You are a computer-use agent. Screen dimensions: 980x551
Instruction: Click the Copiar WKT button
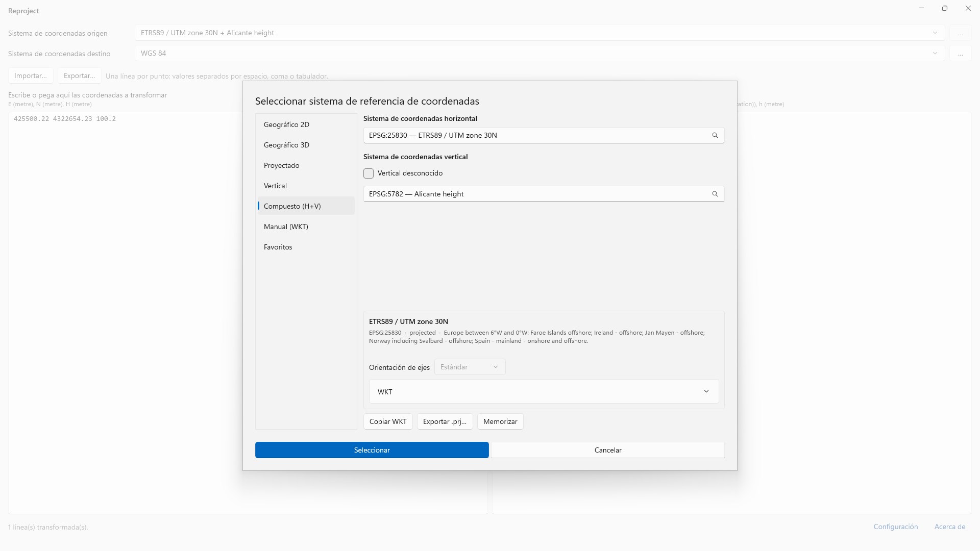[x=388, y=421]
